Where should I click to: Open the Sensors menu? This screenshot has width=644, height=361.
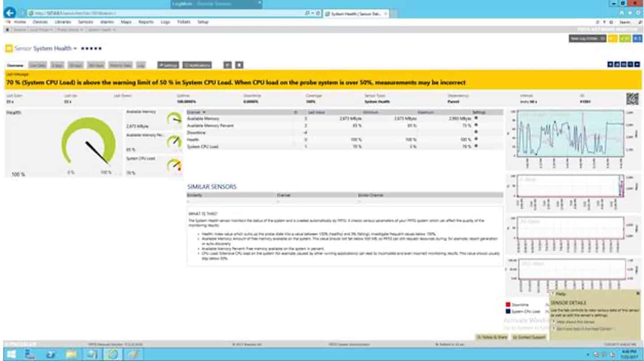(86, 22)
